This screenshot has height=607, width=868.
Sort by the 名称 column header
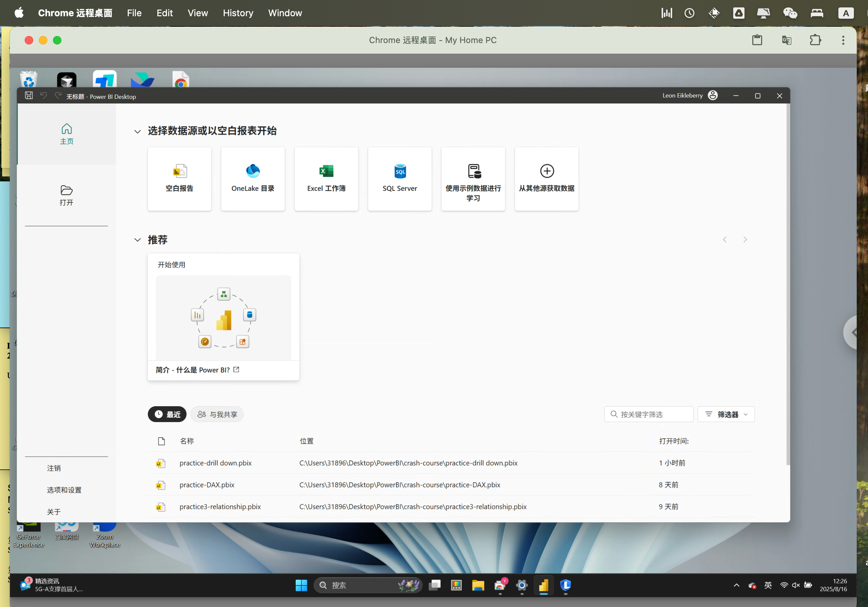pos(187,441)
